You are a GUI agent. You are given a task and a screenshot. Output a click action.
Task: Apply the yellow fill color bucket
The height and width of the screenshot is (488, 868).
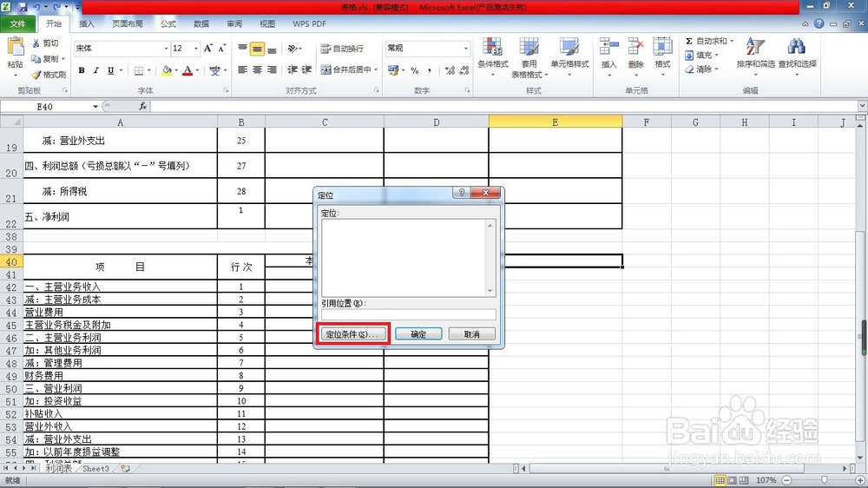click(x=166, y=70)
